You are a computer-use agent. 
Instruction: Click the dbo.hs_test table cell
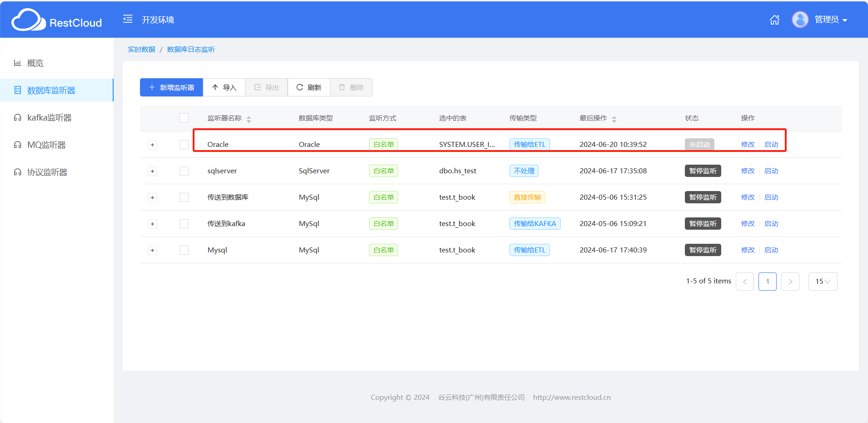(458, 171)
